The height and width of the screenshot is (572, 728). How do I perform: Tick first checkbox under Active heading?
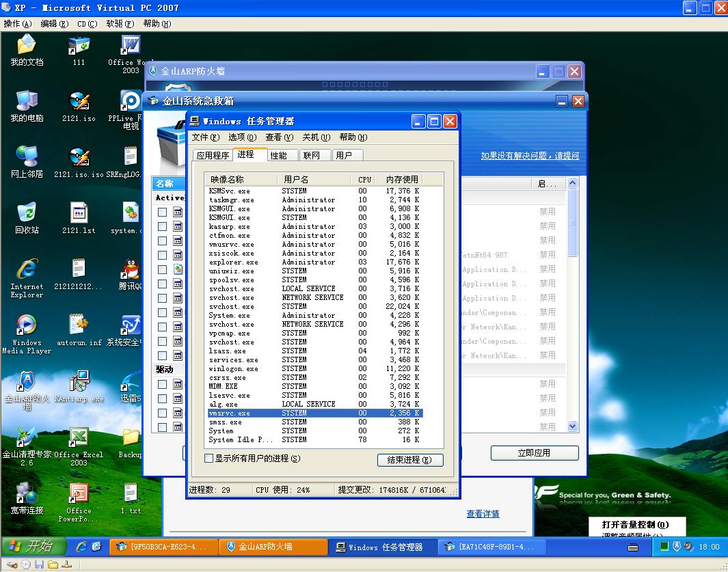pyautogui.click(x=162, y=212)
